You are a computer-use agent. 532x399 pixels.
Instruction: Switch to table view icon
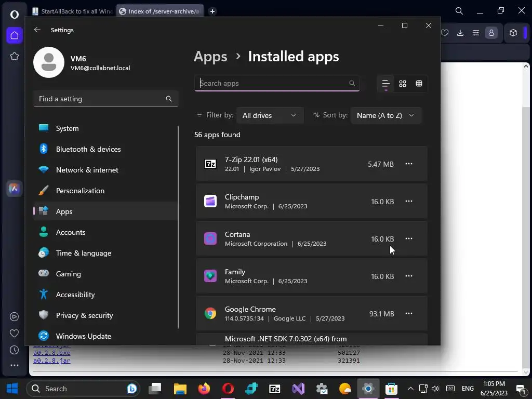tap(419, 84)
